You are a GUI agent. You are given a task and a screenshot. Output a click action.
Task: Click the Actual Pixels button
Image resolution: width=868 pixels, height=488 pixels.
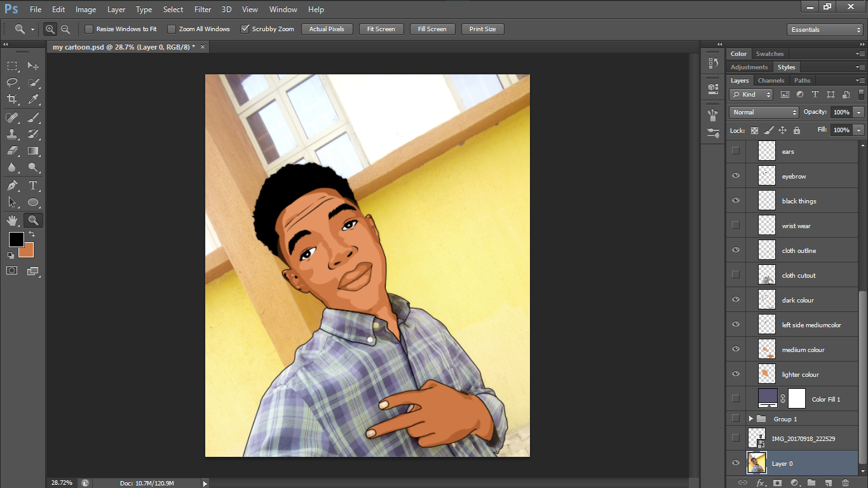click(327, 29)
